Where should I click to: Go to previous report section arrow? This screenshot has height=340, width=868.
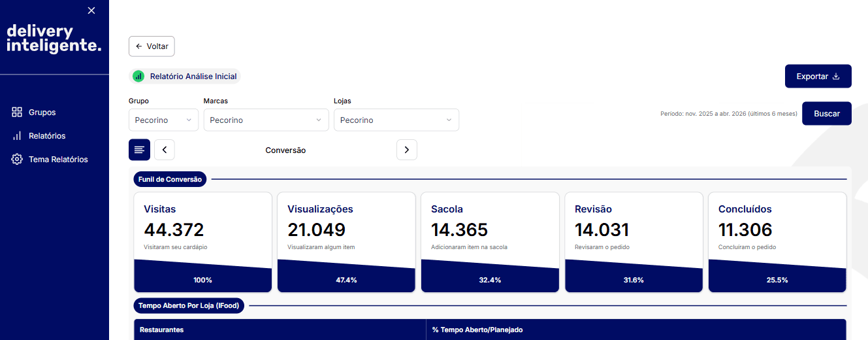165,150
